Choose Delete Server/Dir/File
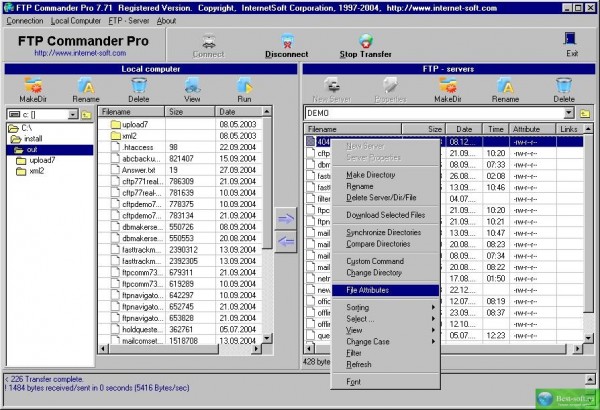Screen dimensions: 600x410 coord(385,198)
